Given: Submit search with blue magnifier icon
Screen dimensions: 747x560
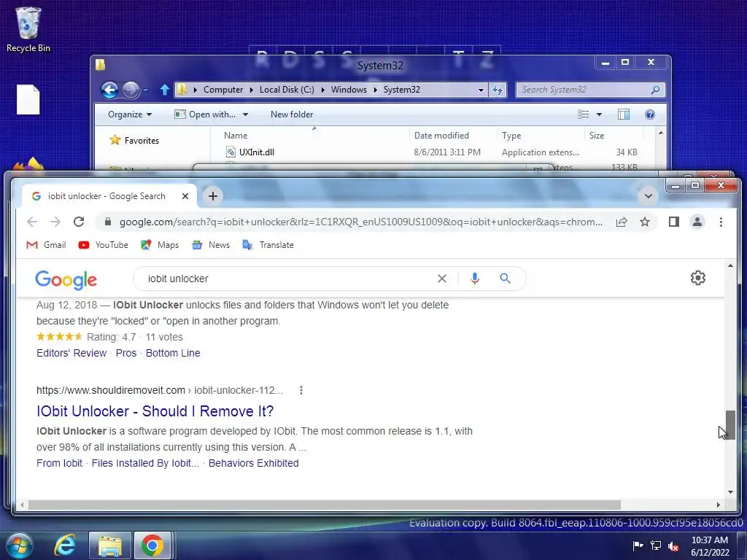Looking at the screenshot, I should click(505, 279).
